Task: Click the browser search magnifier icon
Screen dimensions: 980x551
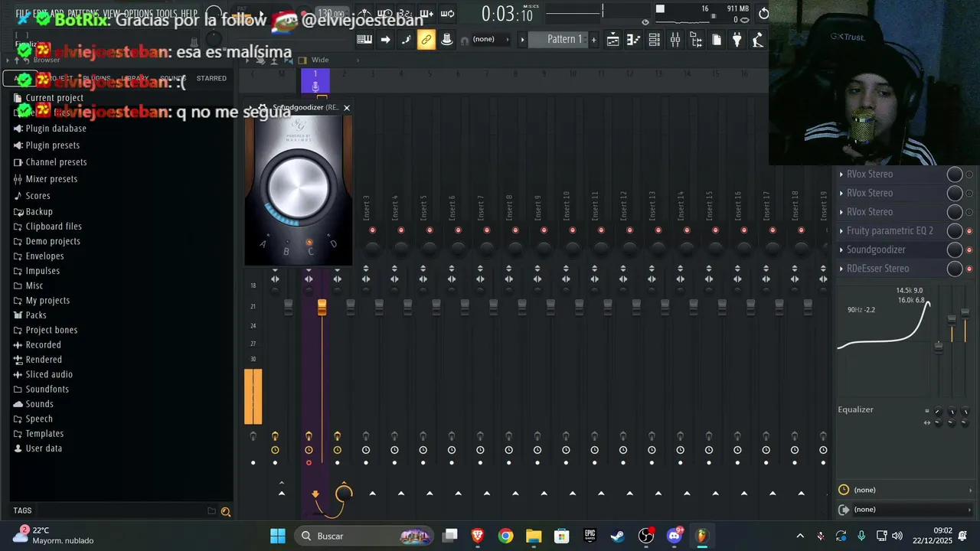Action: point(226,511)
